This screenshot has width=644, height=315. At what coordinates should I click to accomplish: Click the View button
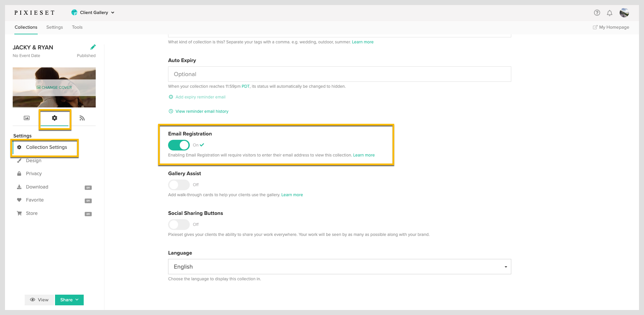pyautogui.click(x=39, y=300)
